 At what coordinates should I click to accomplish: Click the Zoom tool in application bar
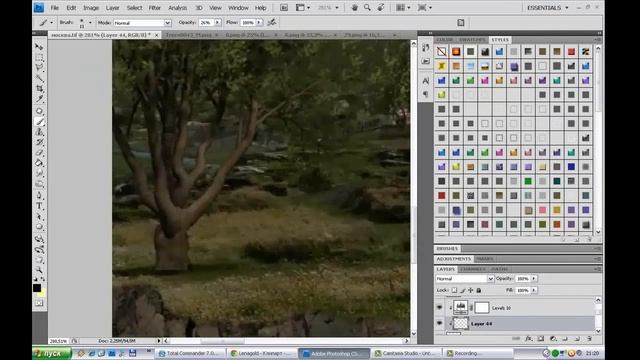pyautogui.click(x=367, y=7)
